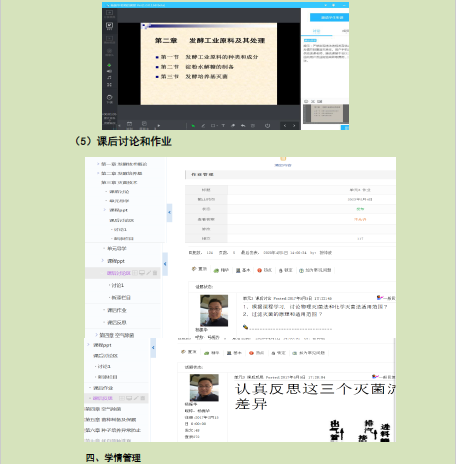Click the eraser tool in bottom toolbar

[233, 126]
